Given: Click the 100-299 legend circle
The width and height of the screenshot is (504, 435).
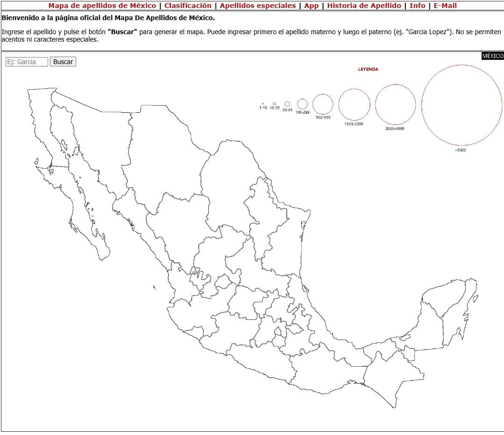Looking at the screenshot, I should click(302, 104).
